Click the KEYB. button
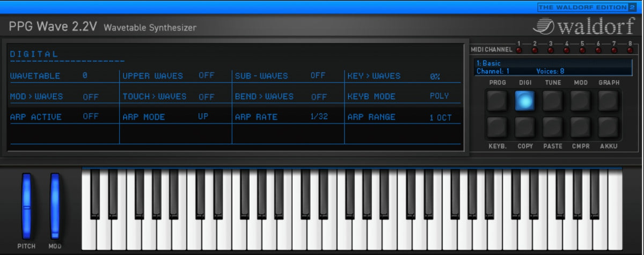 (497, 127)
